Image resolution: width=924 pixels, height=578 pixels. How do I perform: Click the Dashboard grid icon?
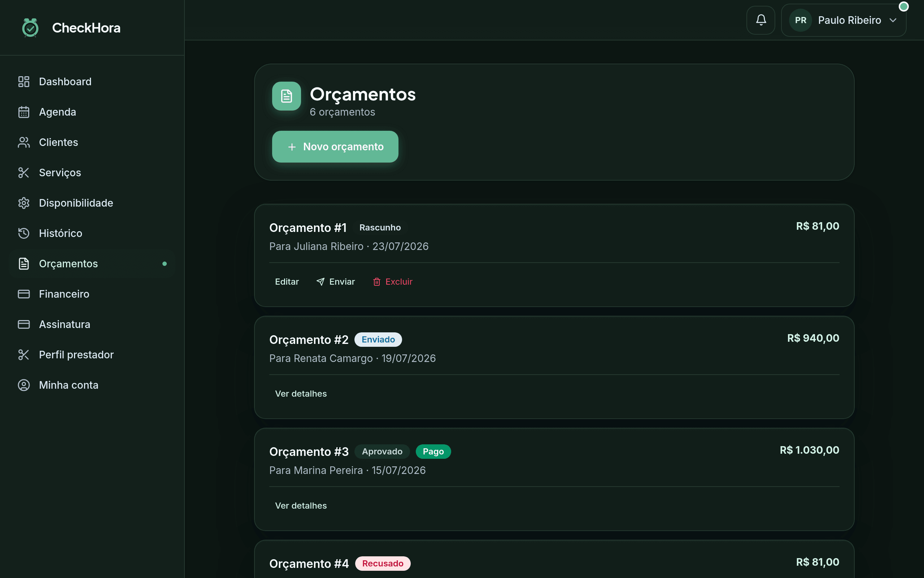[24, 81]
